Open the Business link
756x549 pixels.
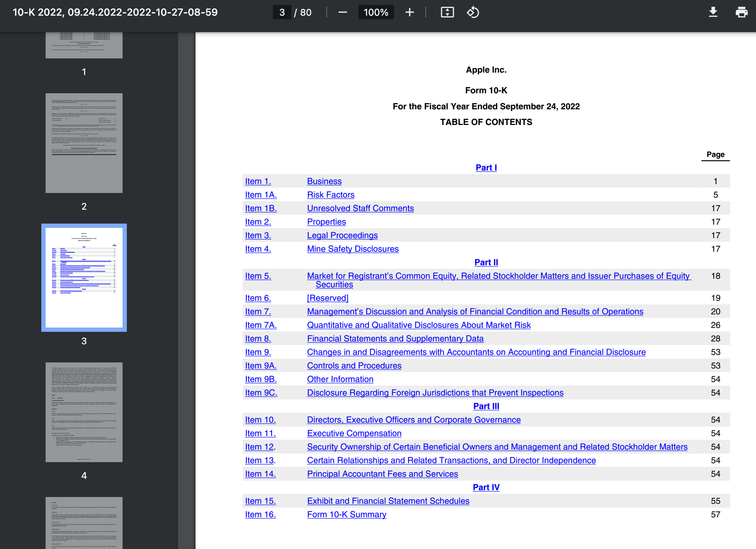[x=324, y=181]
